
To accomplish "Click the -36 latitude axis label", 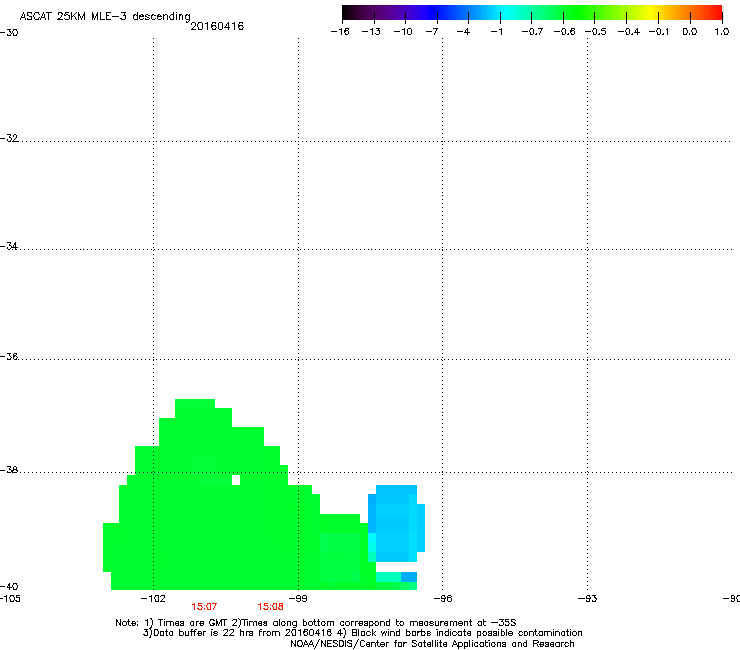I will (x=9, y=356).
